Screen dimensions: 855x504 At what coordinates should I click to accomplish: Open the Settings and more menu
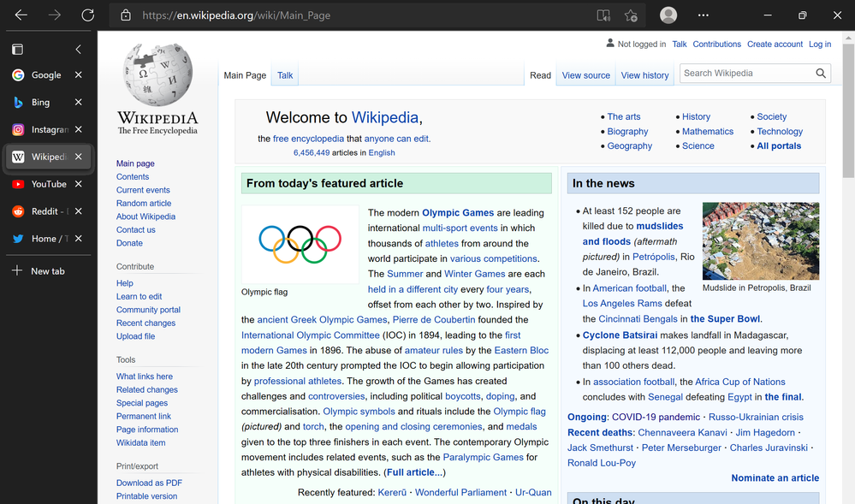pyautogui.click(x=704, y=15)
